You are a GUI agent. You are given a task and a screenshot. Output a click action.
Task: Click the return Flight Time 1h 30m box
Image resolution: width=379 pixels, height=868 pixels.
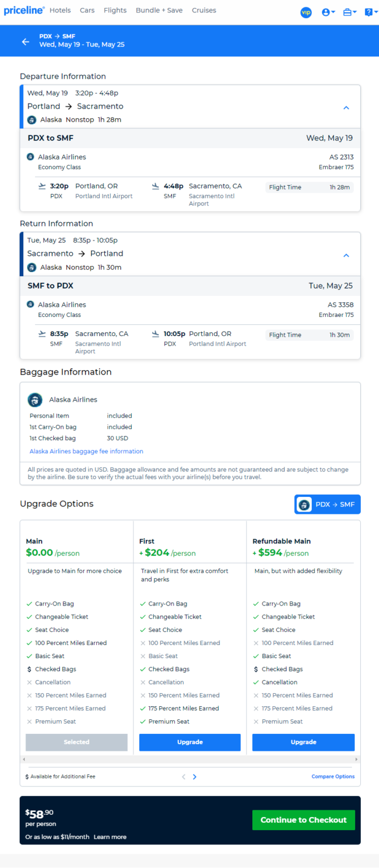309,335
